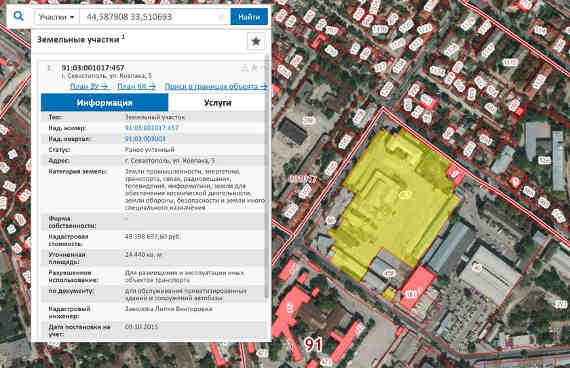The width and height of the screenshot is (570, 368).
Task: Click the small yellow parcel below parcel 457
Action: (389, 294)
